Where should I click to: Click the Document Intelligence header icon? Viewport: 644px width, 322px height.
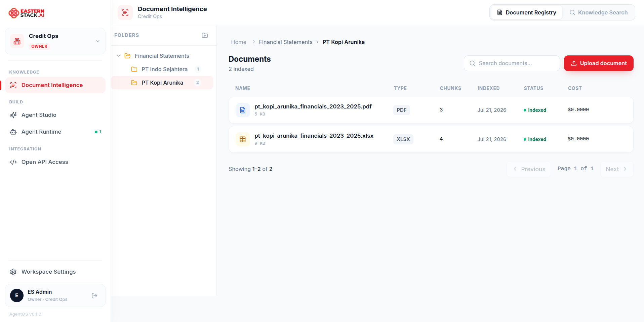[x=125, y=13]
